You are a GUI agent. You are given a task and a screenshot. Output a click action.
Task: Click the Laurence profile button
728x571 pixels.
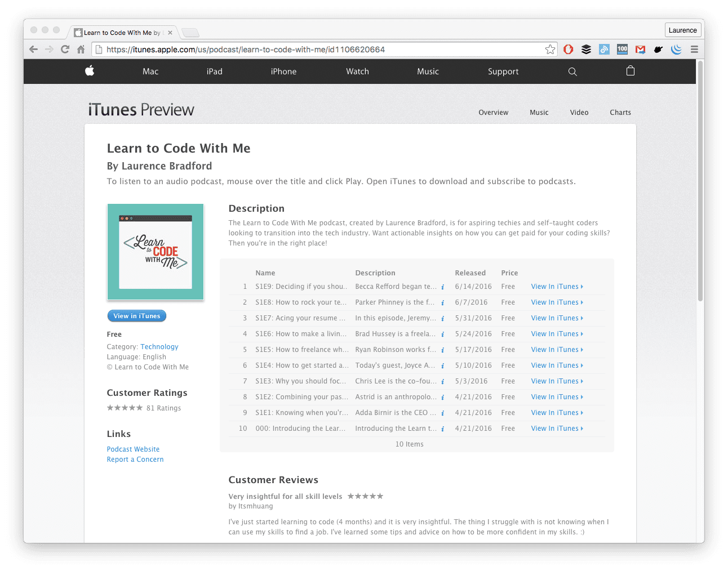[682, 30]
